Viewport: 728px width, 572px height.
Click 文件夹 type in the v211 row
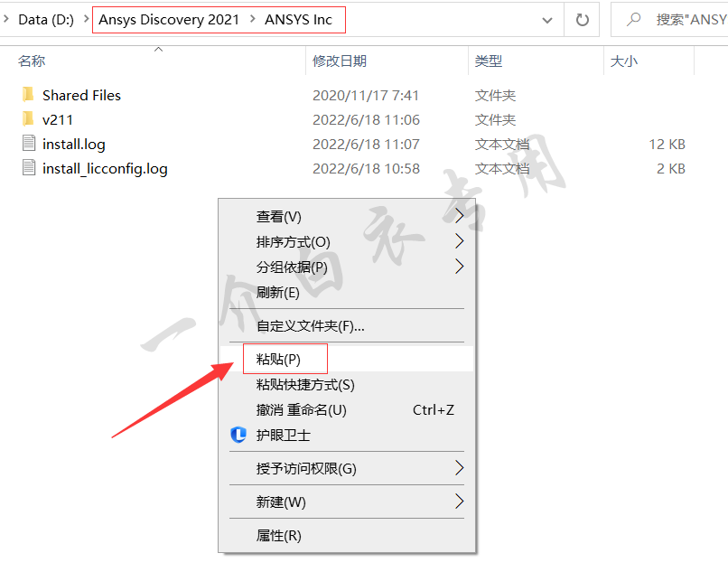point(495,120)
